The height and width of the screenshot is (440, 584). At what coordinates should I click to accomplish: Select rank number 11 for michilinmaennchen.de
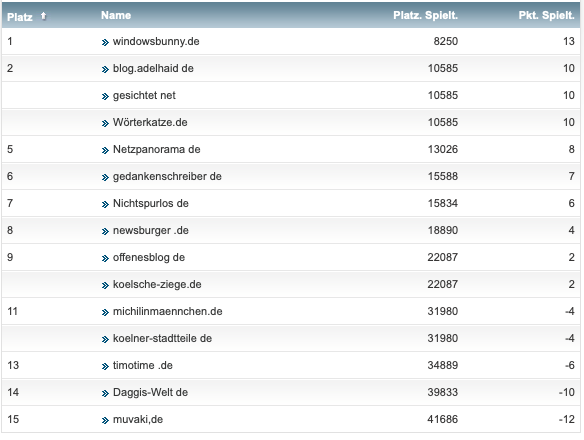click(x=12, y=311)
